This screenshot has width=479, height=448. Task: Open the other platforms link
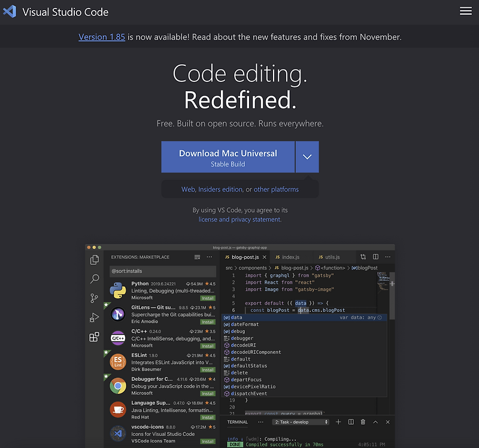click(276, 189)
